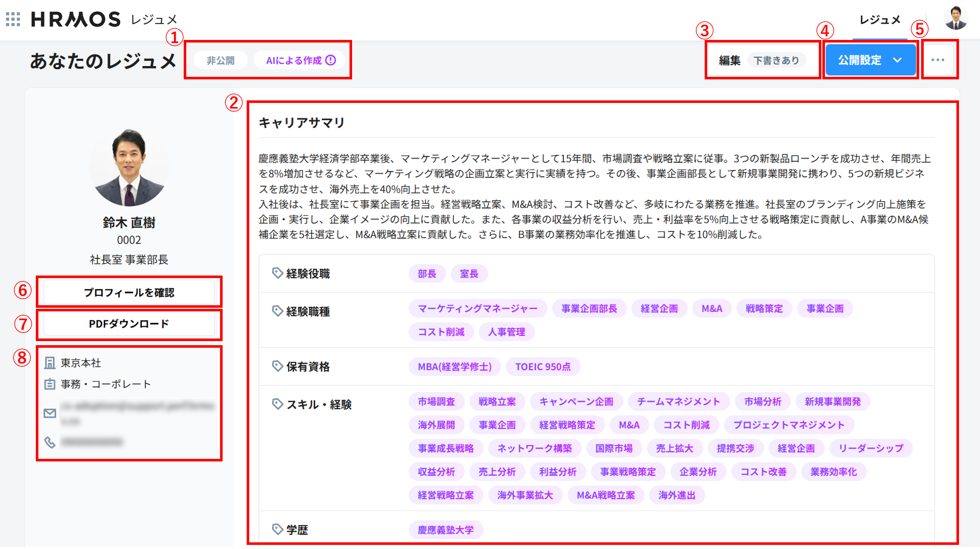Image resolution: width=980 pixels, height=549 pixels.
Task: Click the email envelope icon
Action: pyautogui.click(x=50, y=413)
